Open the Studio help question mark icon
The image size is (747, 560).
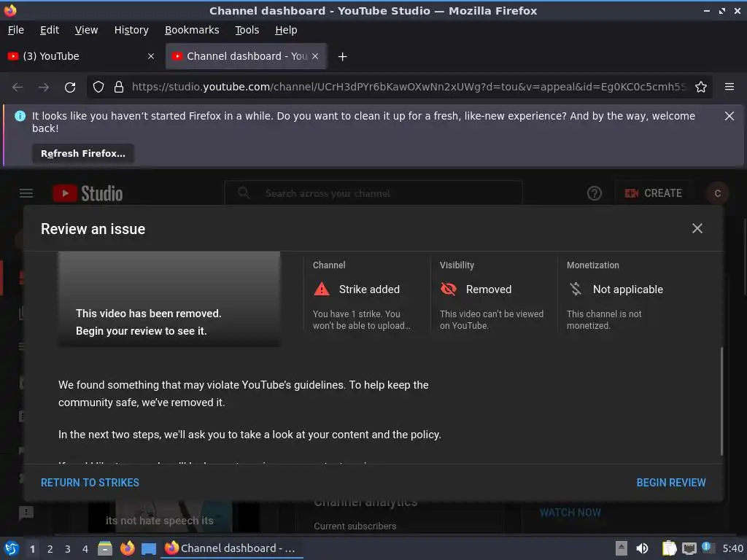click(594, 193)
